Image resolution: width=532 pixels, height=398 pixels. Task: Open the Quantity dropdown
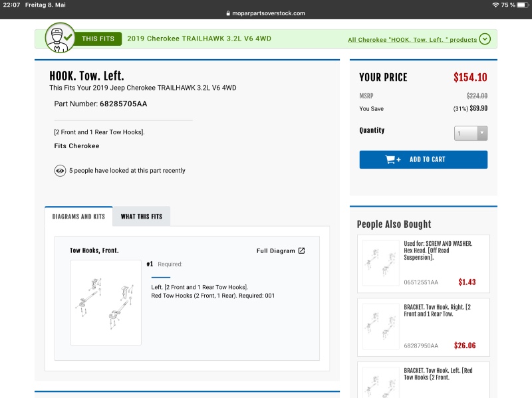(471, 134)
